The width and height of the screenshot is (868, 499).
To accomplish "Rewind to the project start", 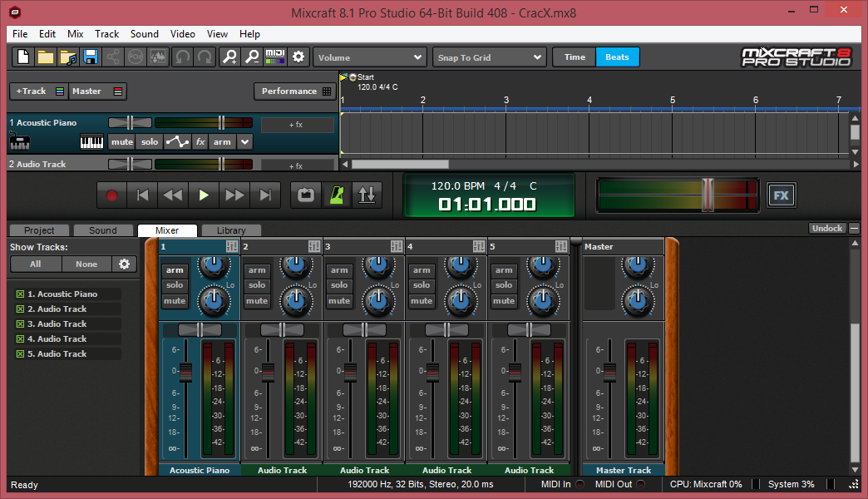I will (x=142, y=195).
